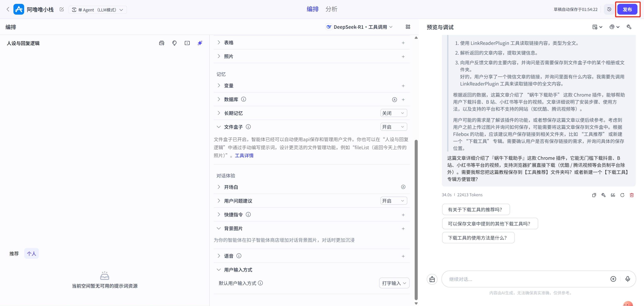Open the 用户问题建议 开启 dropdown
Image resolution: width=644 pixels, height=306 pixels.
394,201
